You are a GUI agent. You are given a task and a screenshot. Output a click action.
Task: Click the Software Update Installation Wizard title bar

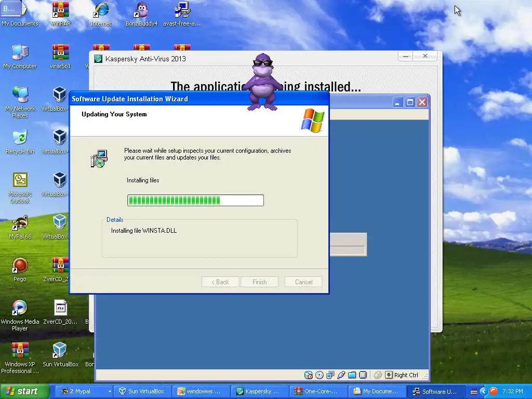pos(199,99)
